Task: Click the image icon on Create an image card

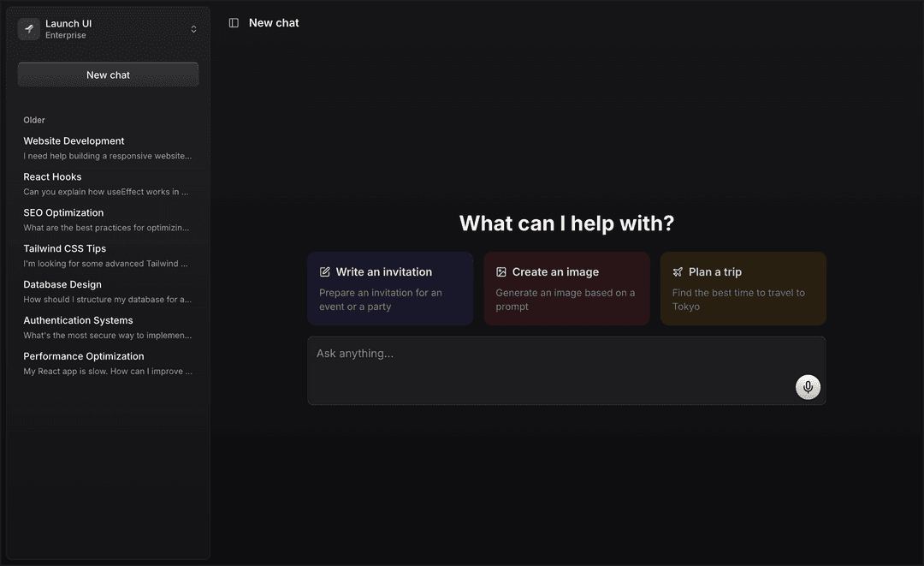Action: pyautogui.click(x=500, y=271)
